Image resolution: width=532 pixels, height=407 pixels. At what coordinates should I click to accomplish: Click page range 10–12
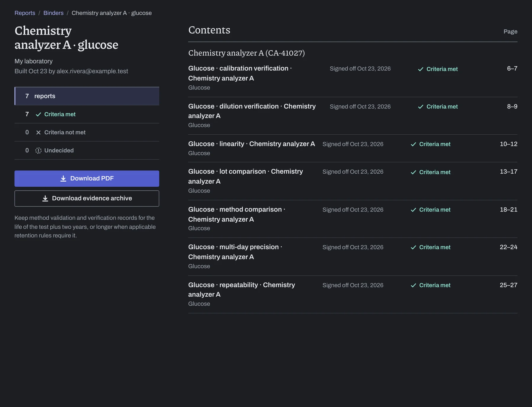coord(509,144)
